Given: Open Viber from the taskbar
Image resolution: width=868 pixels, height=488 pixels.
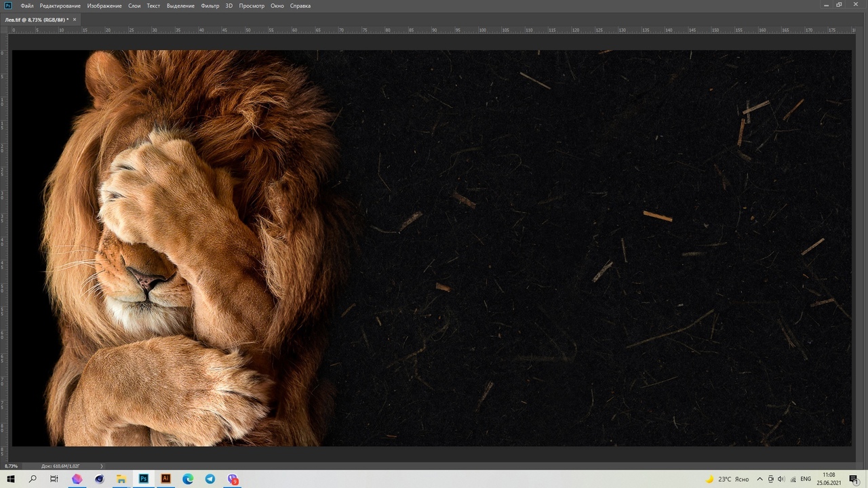Looking at the screenshot, I should (233, 479).
